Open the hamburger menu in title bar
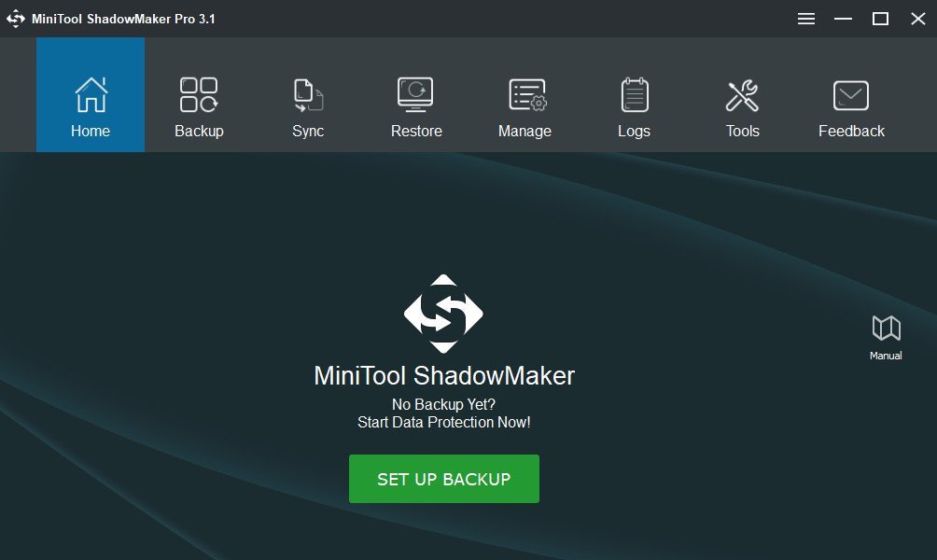 tap(806, 19)
